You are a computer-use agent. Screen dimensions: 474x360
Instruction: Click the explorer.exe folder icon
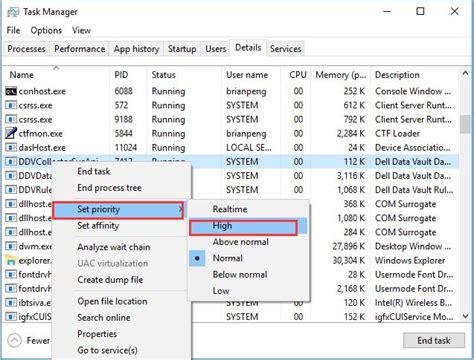click(11, 260)
